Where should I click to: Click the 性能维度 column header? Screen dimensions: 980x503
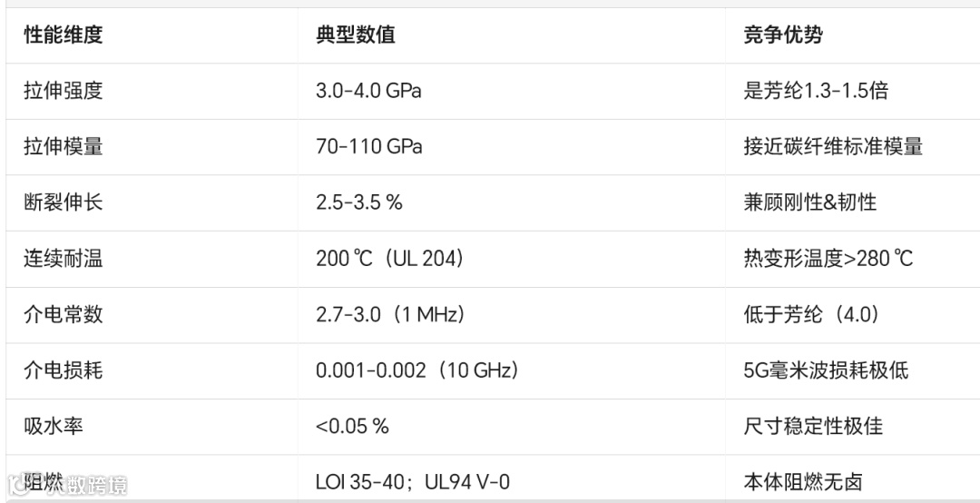pyautogui.click(x=64, y=35)
